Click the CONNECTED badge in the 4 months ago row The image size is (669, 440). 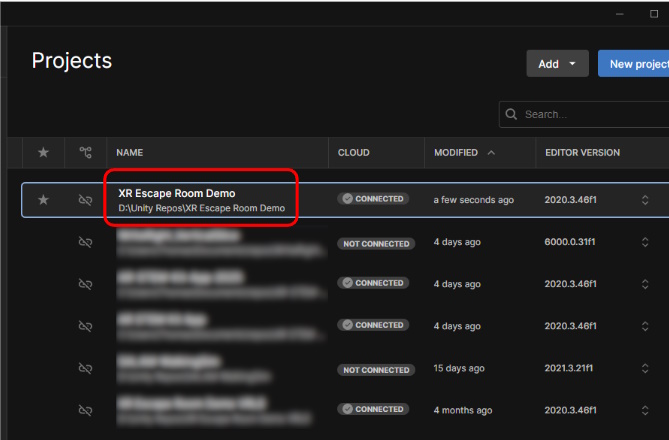pos(373,409)
